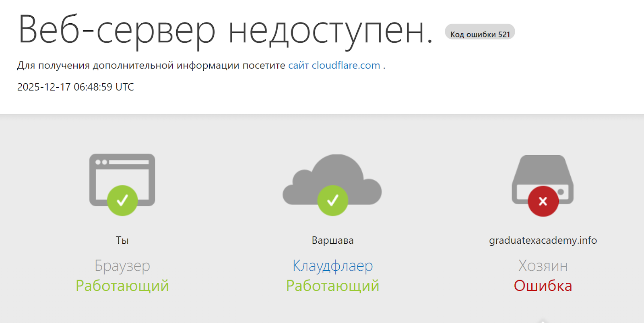Viewport: 644px width, 323px height.
Task: Click the red X error badge on the server
Action: (543, 201)
